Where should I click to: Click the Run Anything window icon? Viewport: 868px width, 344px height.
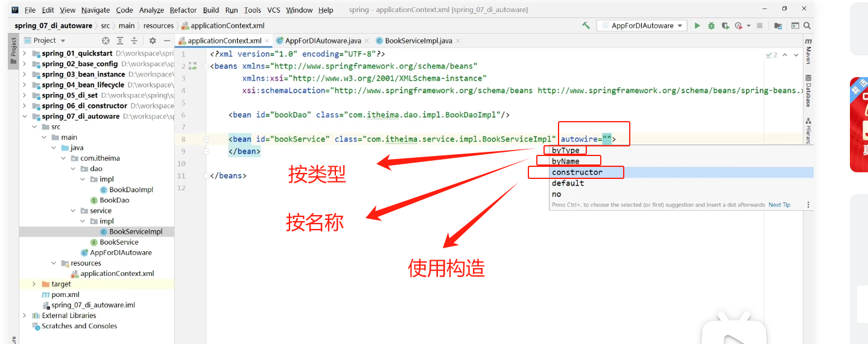tap(795, 26)
